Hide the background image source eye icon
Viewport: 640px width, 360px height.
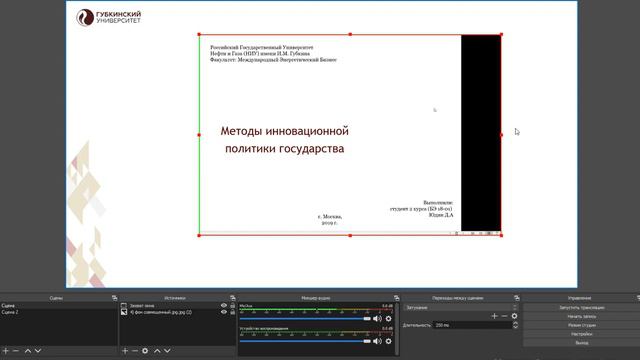click(224, 312)
